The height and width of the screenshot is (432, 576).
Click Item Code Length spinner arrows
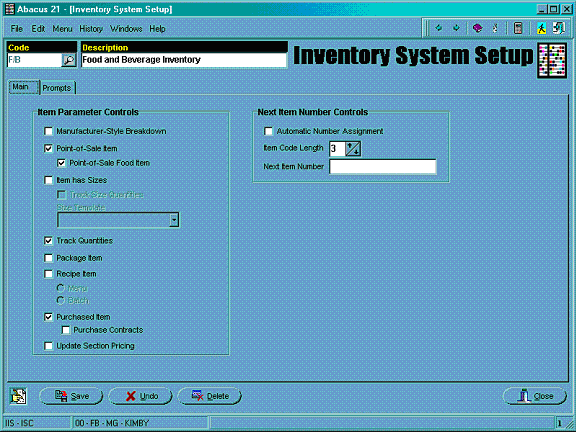tap(353, 148)
